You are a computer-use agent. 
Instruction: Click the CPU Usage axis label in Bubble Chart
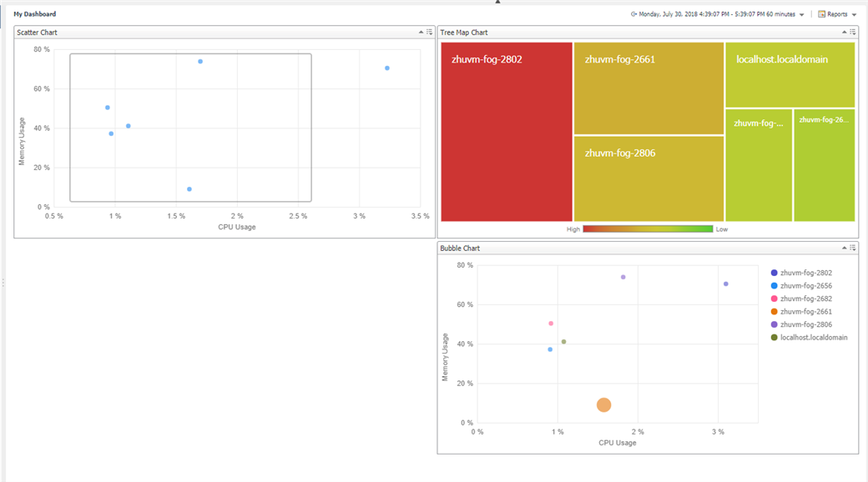(x=618, y=443)
